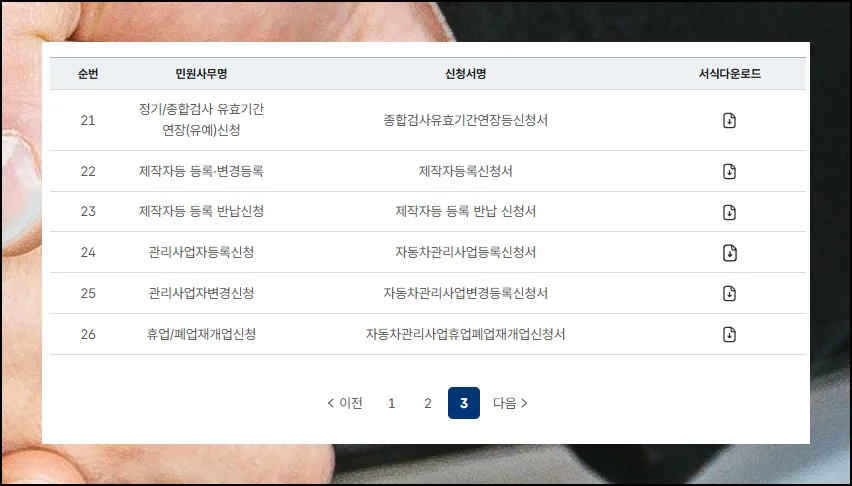
Task: Go to the next page with 다음
Action: (510, 403)
